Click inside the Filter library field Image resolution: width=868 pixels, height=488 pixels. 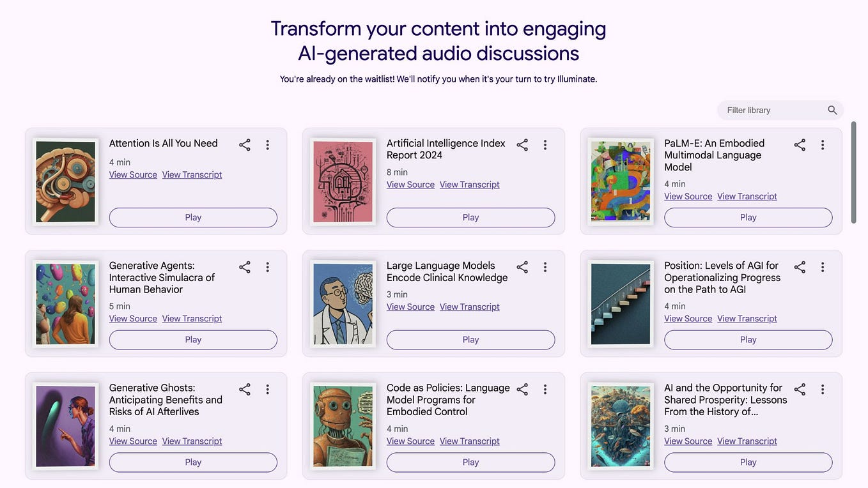pyautogui.click(x=767, y=110)
